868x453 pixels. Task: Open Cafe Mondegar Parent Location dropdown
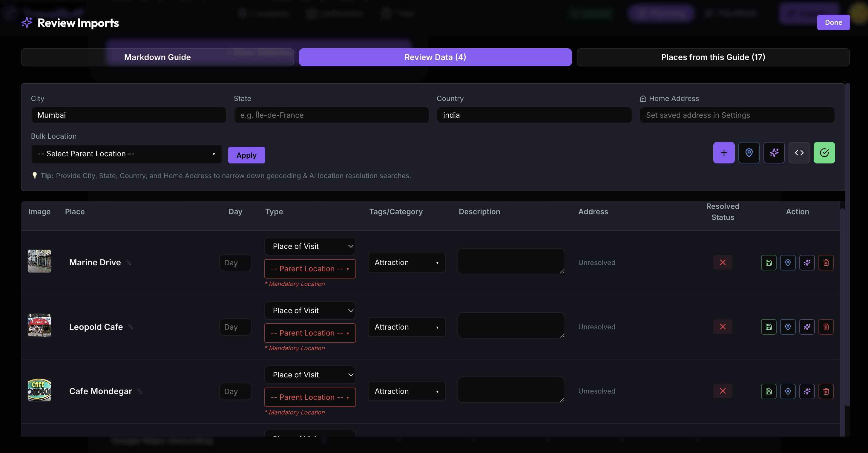[x=310, y=397]
